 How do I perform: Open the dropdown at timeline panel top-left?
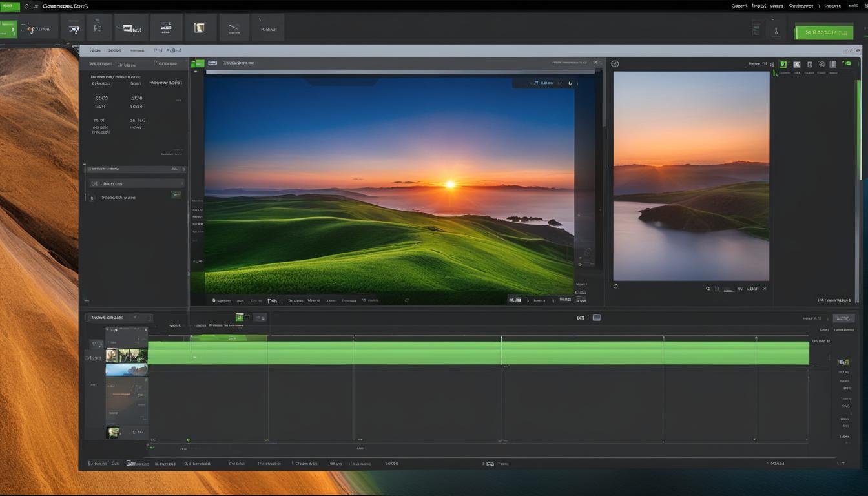pyautogui.click(x=119, y=318)
